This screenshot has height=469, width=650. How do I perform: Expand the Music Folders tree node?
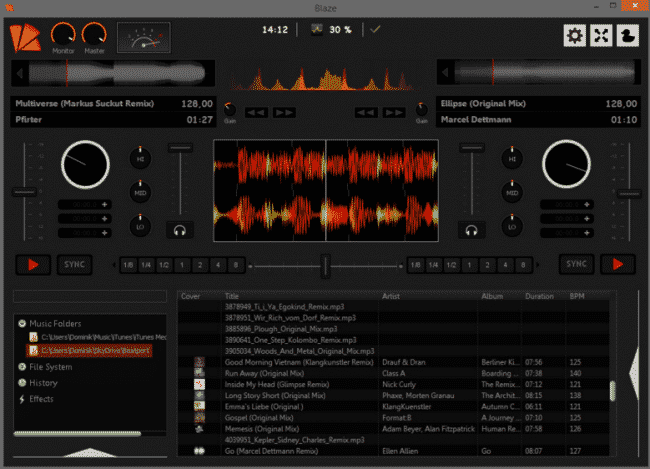tap(21, 324)
